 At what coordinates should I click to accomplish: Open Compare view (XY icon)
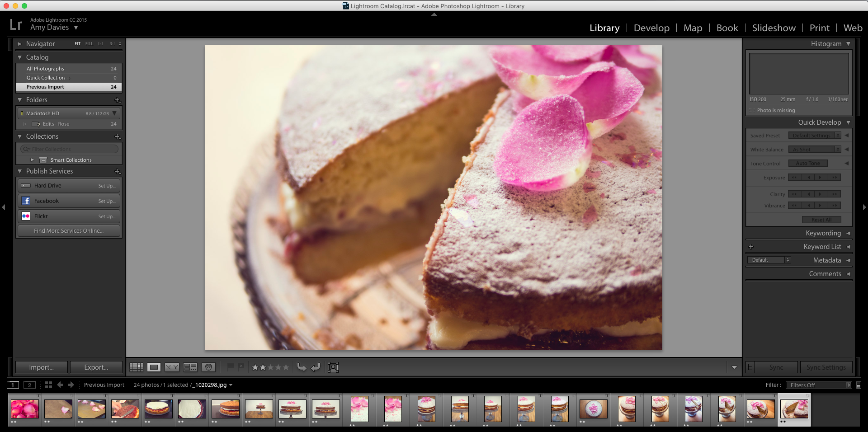point(171,367)
